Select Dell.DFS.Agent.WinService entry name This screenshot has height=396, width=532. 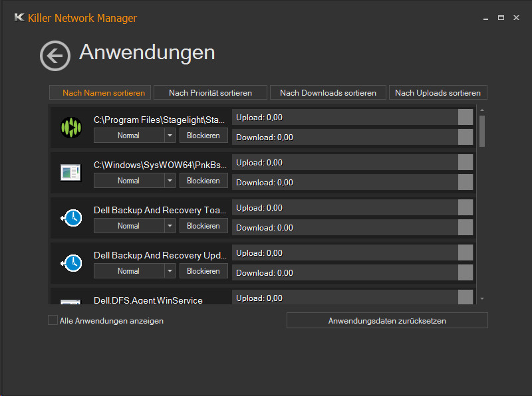pyautogui.click(x=148, y=300)
